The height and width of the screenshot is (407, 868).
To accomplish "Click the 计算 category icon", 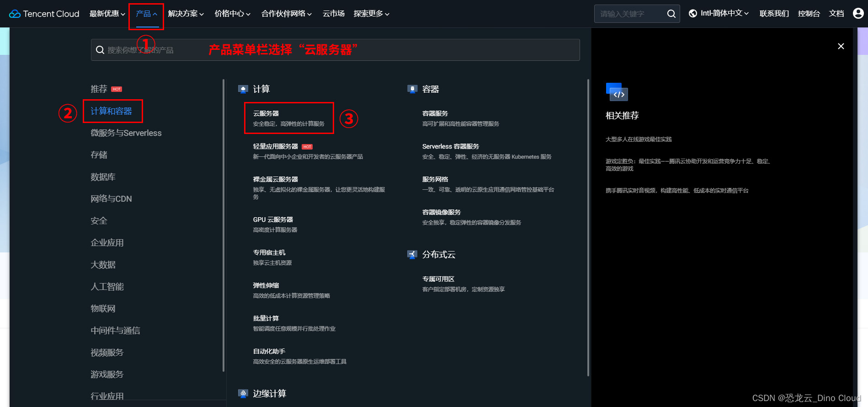I will pos(243,89).
